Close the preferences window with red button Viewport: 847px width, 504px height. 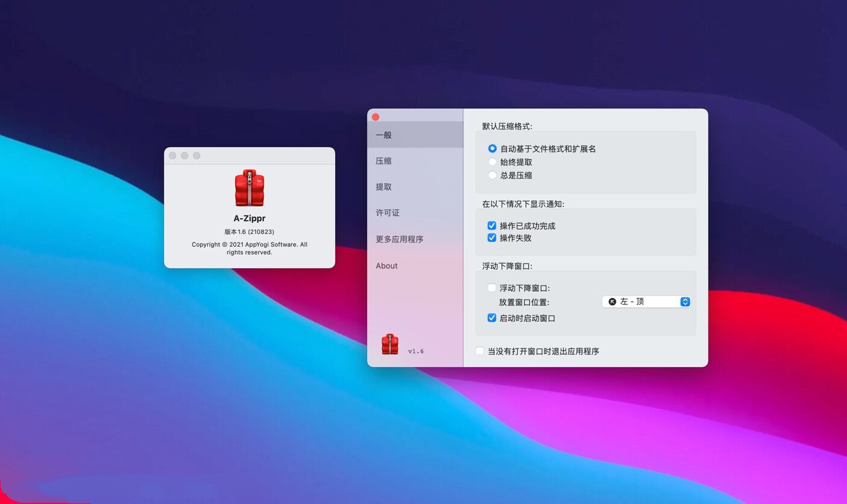click(x=376, y=117)
